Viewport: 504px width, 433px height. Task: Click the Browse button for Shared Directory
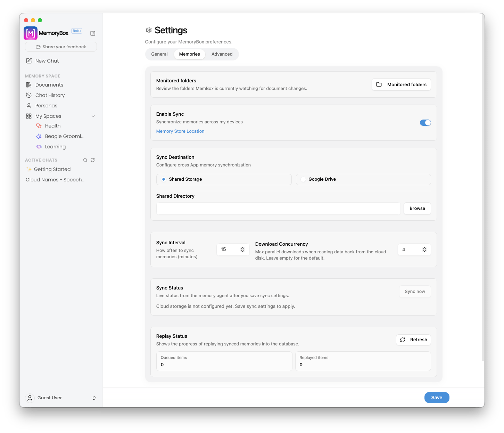417,209
